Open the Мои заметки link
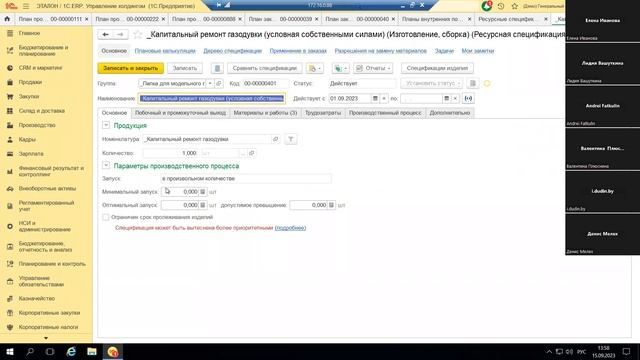Image resolution: width=640 pixels, height=360 pixels. pyautogui.click(x=478, y=51)
